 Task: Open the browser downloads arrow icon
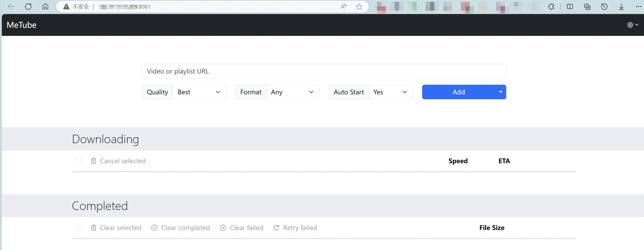[x=621, y=6]
